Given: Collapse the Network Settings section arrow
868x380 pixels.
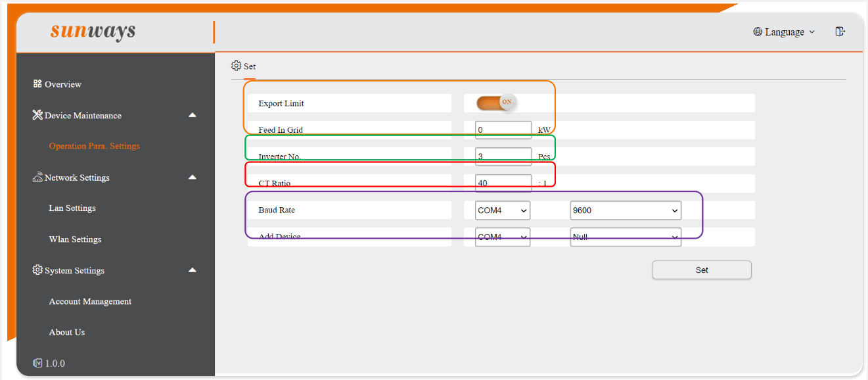Looking at the screenshot, I should (x=193, y=178).
